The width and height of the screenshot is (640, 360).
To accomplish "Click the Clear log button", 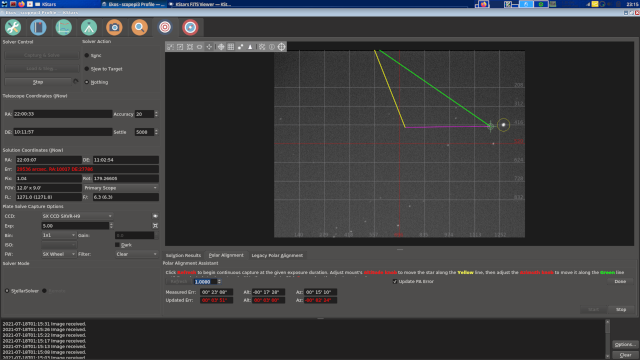I will pos(625,355).
